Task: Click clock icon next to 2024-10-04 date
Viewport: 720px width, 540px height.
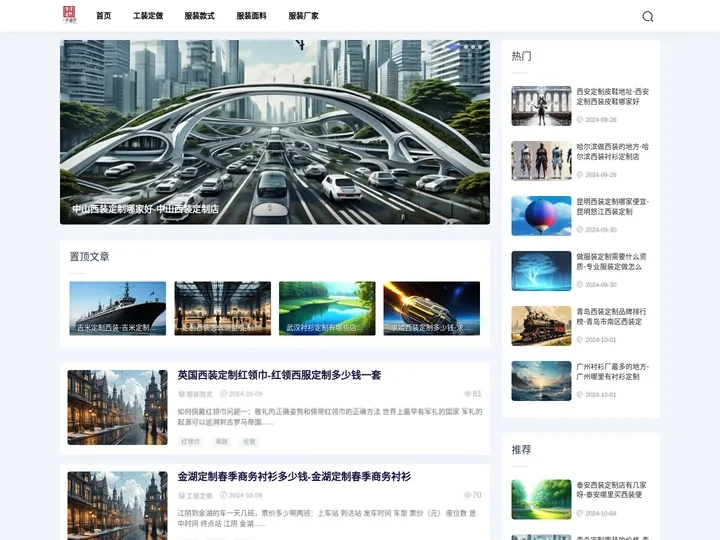Action: (579, 513)
